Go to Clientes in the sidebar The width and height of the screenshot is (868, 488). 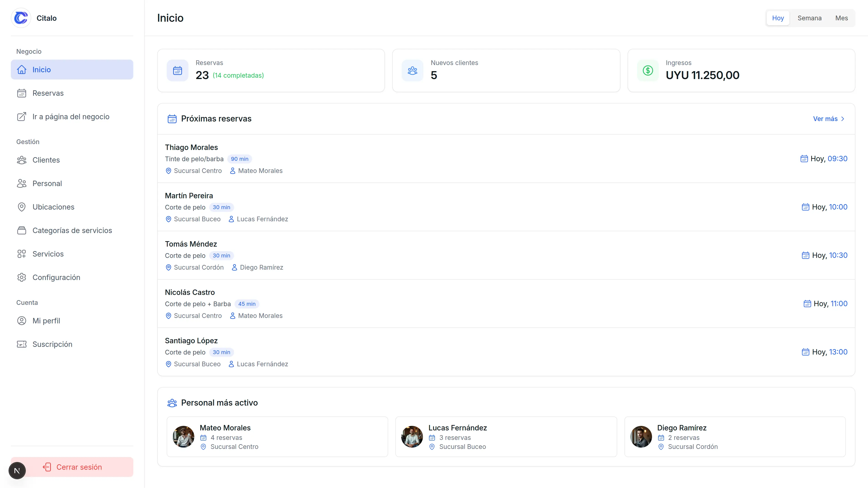pos(46,160)
